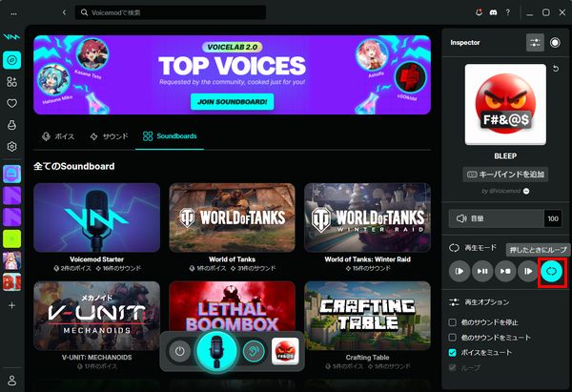Click the BLEEP thumbnail in bottom control bar

[285, 352]
